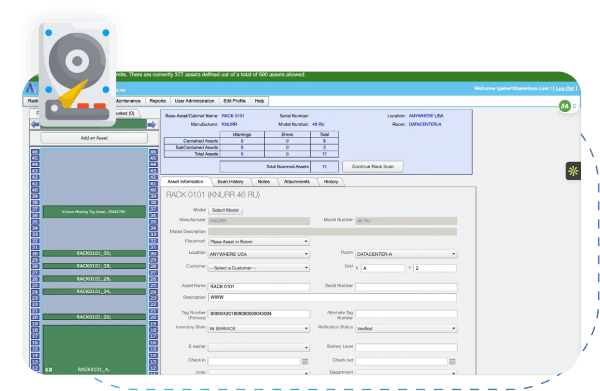Image resolution: width=600 pixels, height=391 pixels.
Task: Click the Grid Y input field
Action: click(435, 268)
